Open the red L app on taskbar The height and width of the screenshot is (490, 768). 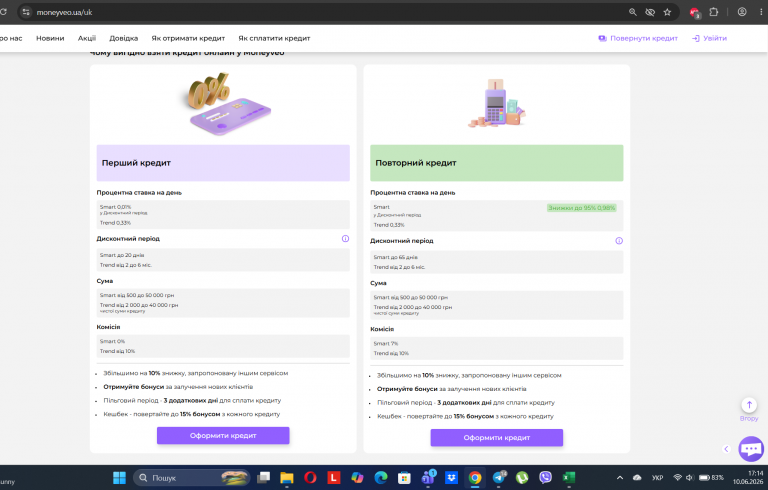point(334,477)
